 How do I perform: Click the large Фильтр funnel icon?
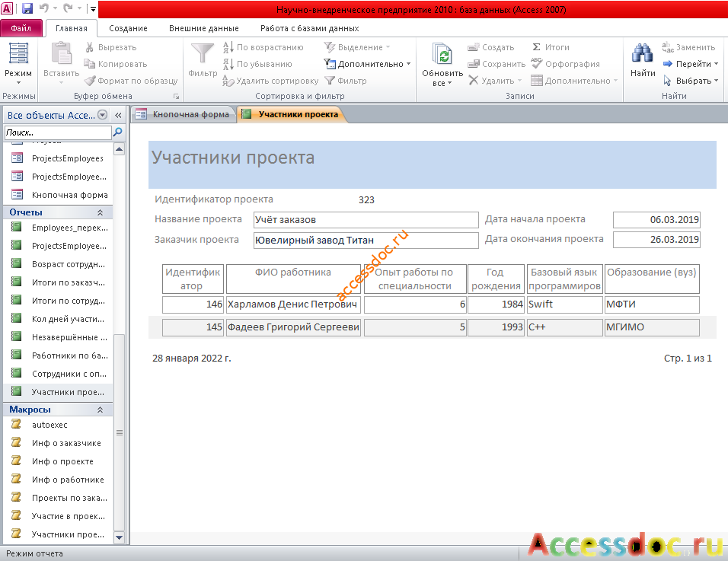203,54
